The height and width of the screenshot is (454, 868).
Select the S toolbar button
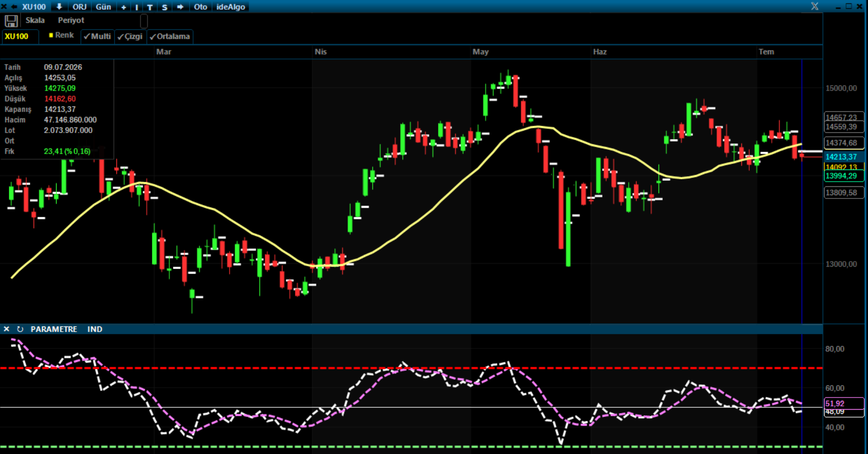pos(165,7)
